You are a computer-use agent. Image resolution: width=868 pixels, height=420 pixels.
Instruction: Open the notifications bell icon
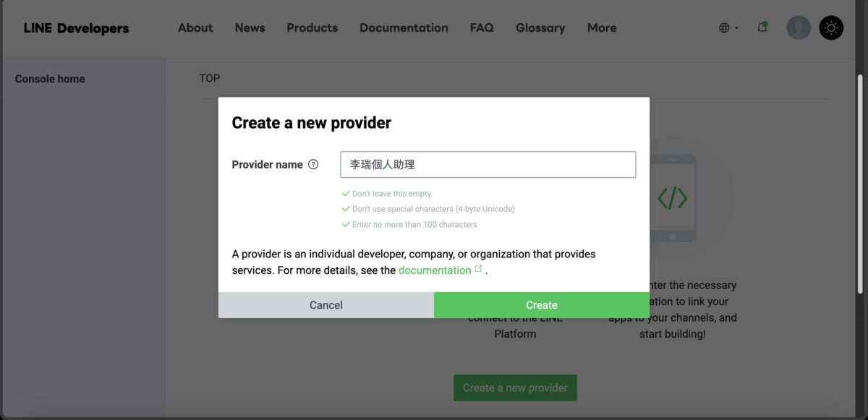[x=762, y=27]
